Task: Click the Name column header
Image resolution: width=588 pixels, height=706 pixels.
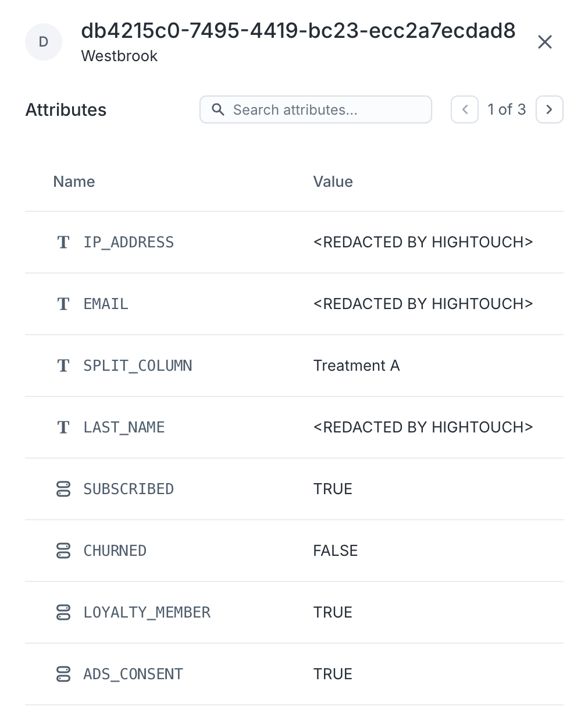Action: coord(74,182)
